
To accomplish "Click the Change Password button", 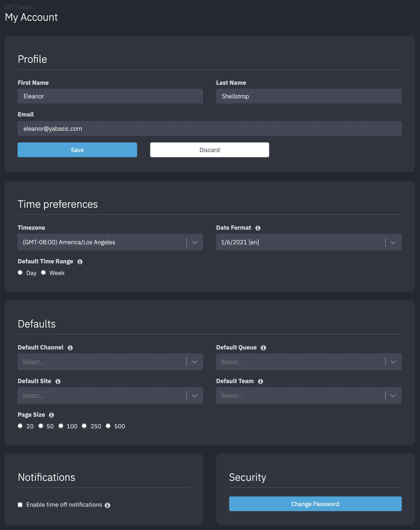I will pos(315,504).
